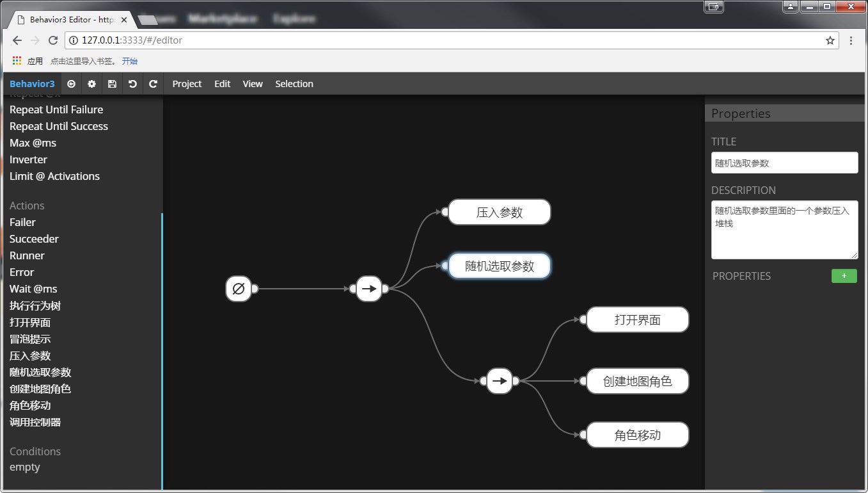Click Inverter in node list
Image resolution: width=868 pixels, height=493 pixels.
28,159
